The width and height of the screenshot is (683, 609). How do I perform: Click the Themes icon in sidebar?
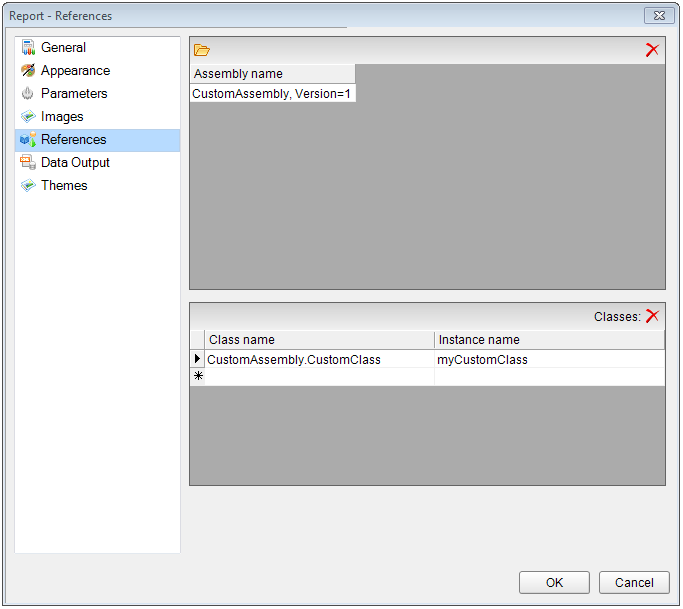pos(28,185)
